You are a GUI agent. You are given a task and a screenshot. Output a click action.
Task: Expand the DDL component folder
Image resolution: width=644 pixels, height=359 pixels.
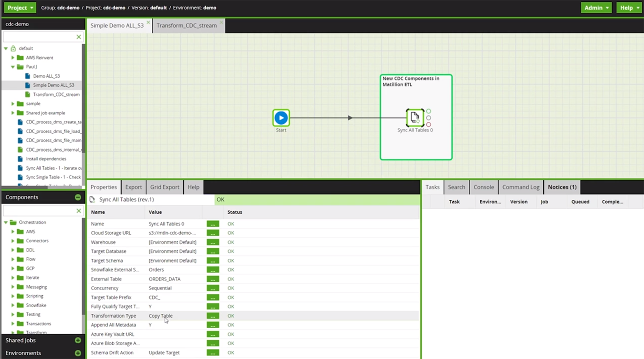(x=13, y=250)
